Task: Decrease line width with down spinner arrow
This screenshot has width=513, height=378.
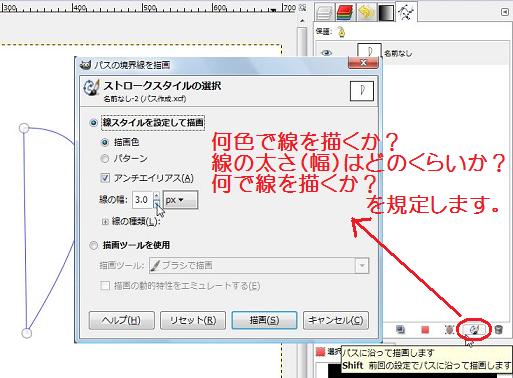Action: pyautogui.click(x=156, y=203)
